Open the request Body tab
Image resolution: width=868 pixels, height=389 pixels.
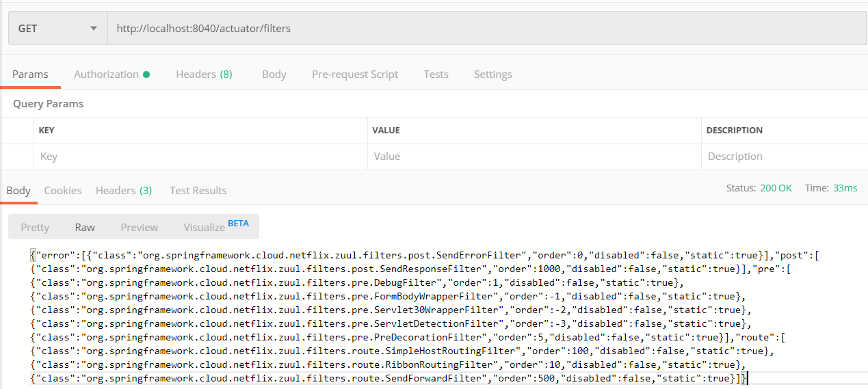[274, 75]
